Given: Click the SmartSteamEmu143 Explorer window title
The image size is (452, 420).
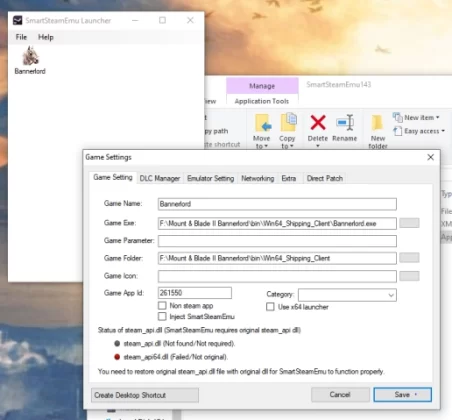Looking at the screenshot, I should point(338,85).
